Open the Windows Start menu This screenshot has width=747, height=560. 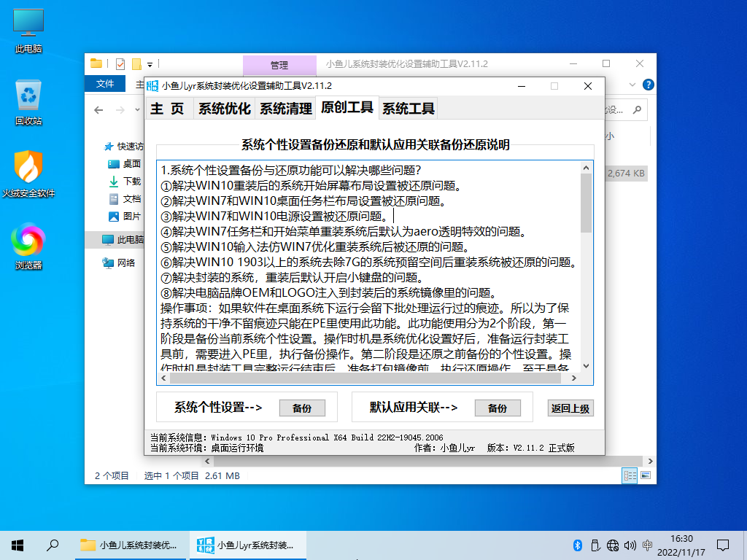click(x=18, y=545)
